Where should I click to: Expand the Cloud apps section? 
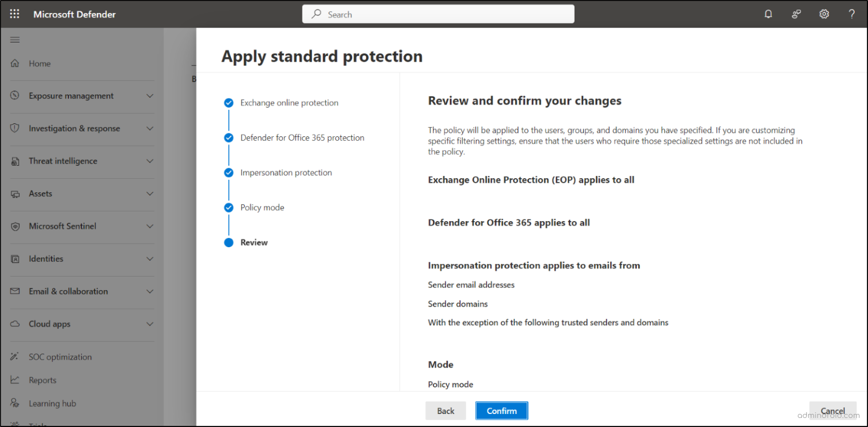[150, 324]
